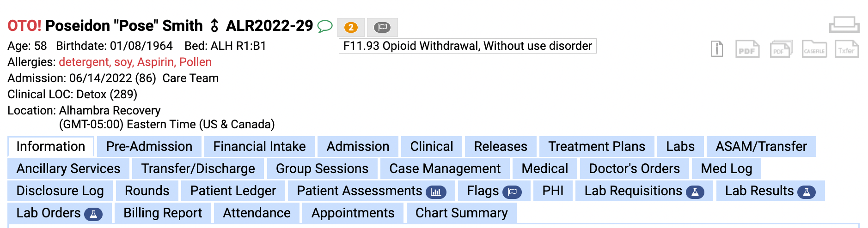The height and width of the screenshot is (228, 868).
Task: Click the printer icon
Action: click(x=844, y=24)
